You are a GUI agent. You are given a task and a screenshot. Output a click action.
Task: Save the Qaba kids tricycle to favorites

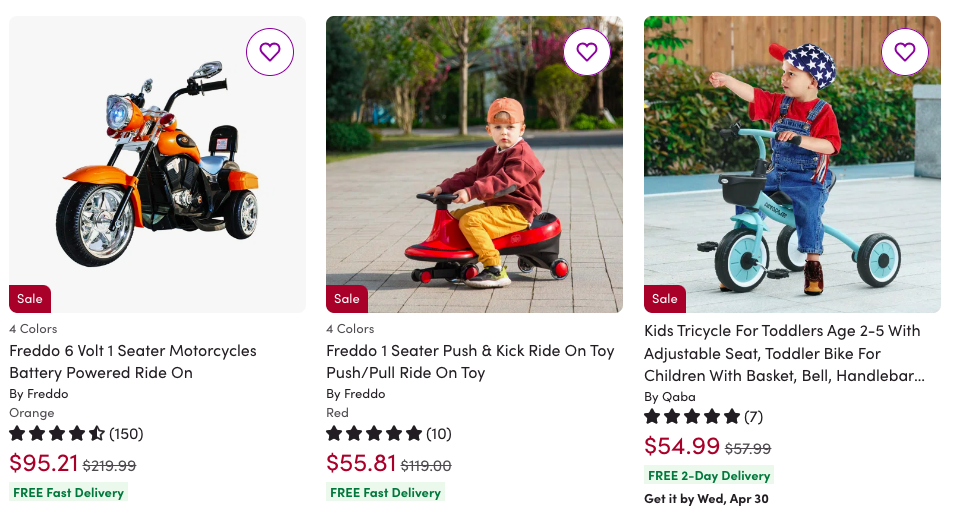click(x=904, y=52)
